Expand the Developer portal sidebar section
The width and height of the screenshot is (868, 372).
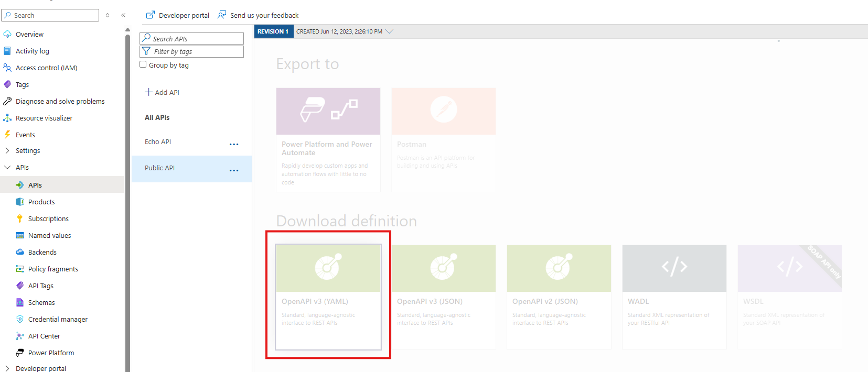pyautogui.click(x=7, y=368)
